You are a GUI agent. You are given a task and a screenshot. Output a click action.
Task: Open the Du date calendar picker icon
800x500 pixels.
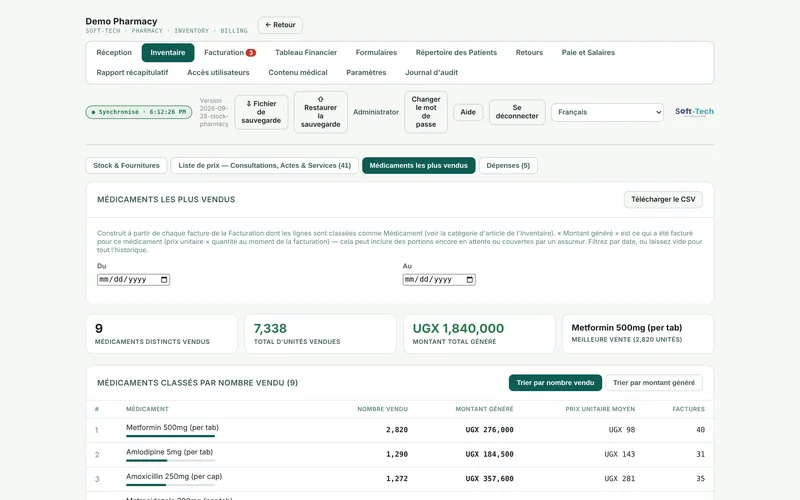(x=164, y=280)
